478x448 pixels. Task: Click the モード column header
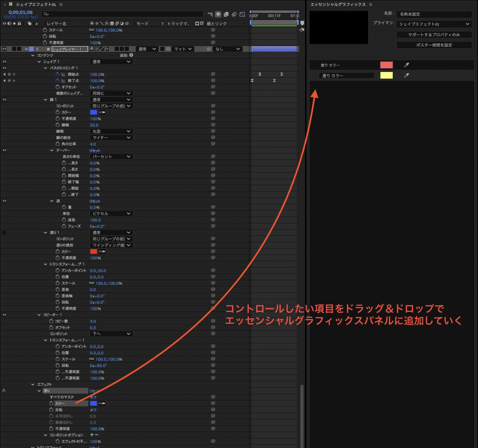point(142,24)
